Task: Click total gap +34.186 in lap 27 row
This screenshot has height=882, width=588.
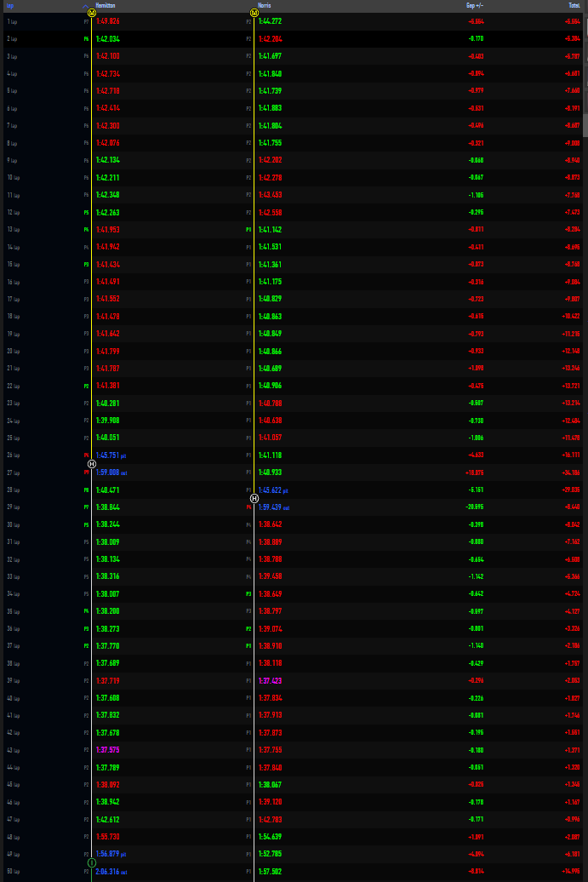Action: point(571,473)
